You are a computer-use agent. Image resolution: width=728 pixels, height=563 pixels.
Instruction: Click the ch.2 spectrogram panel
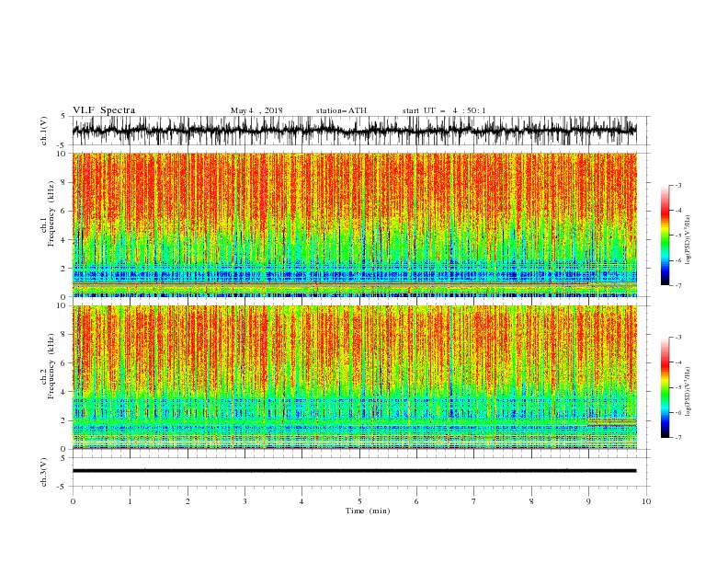(355, 377)
